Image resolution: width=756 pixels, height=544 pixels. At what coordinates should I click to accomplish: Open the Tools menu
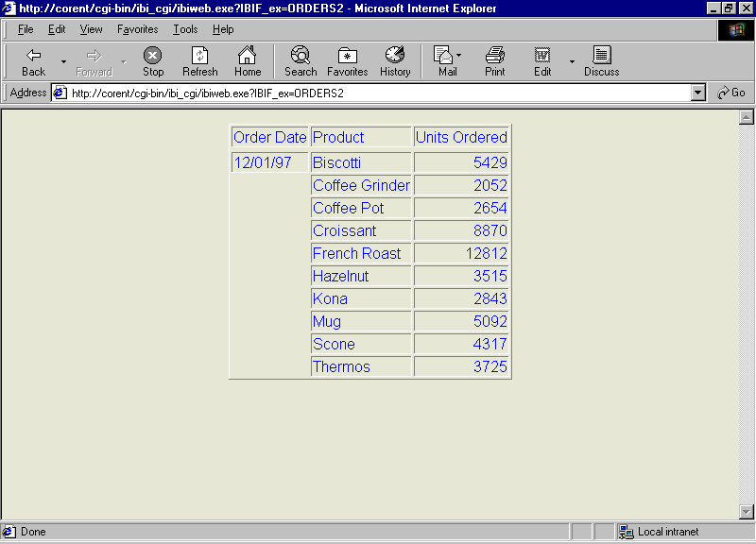(x=185, y=29)
